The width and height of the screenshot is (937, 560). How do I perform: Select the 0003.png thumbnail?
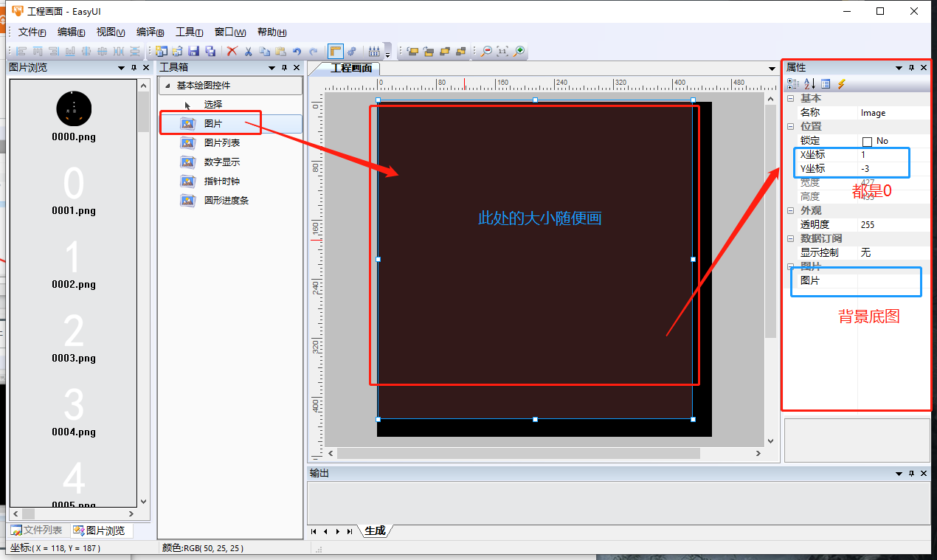click(74, 337)
